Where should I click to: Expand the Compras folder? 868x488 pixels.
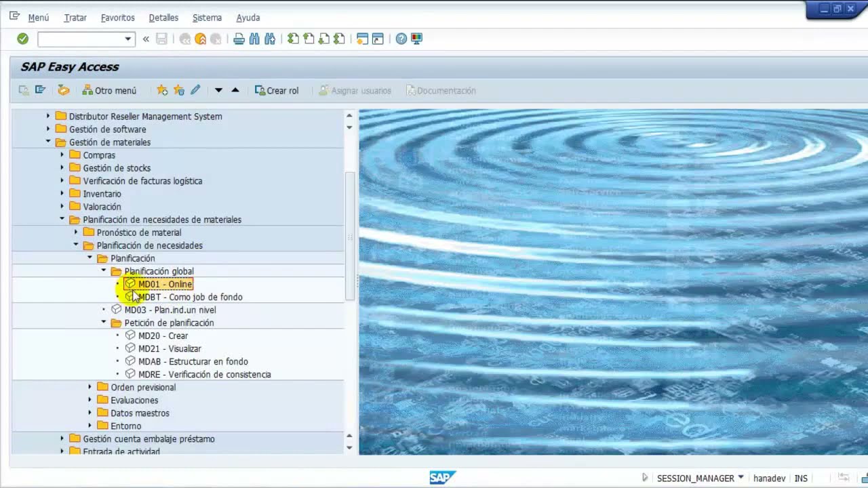[62, 155]
